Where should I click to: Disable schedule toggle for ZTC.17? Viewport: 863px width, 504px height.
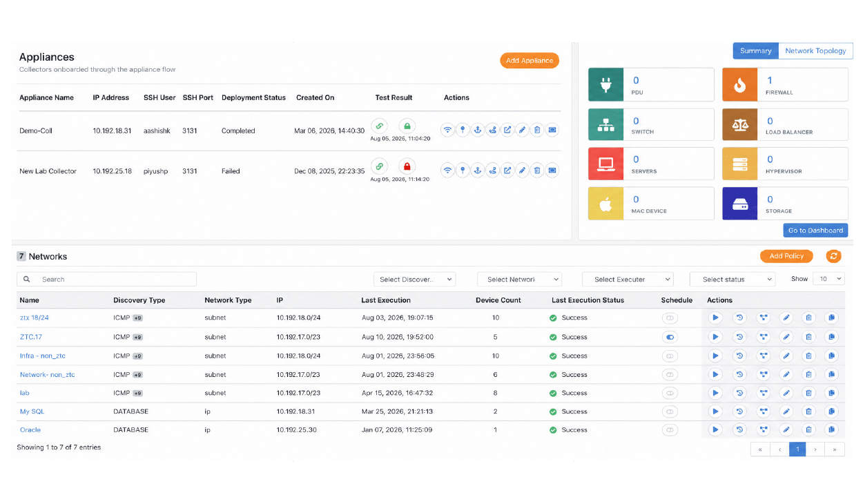(670, 337)
